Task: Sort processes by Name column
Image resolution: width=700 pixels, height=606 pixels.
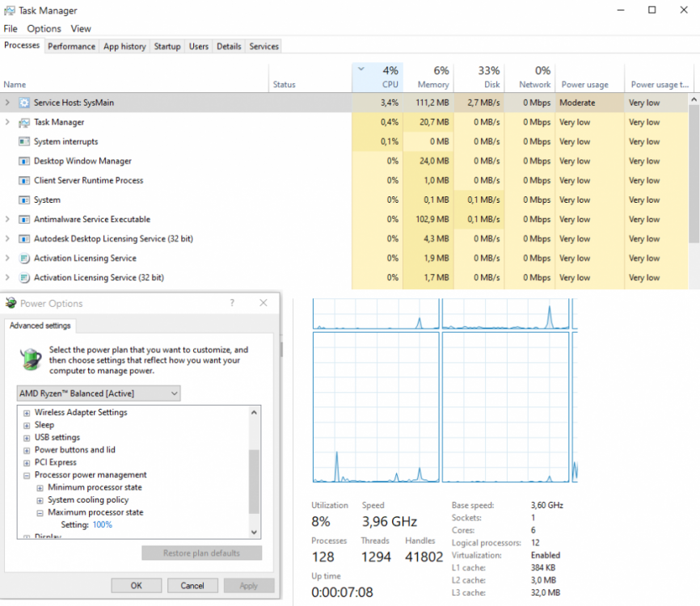Action: (x=134, y=78)
